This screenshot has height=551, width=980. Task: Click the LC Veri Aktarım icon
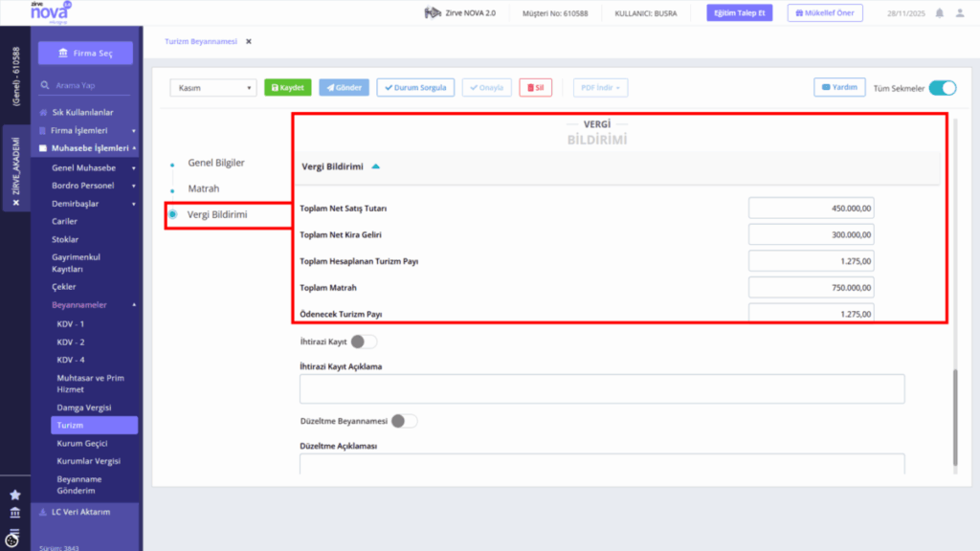43,512
